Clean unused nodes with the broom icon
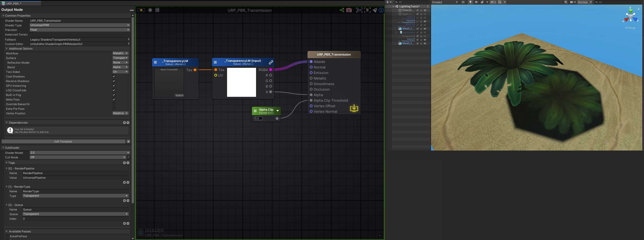644x240 pixels. click(x=375, y=10)
